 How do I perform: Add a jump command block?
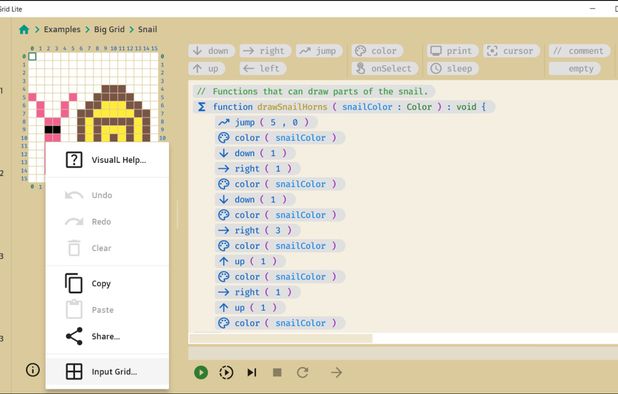coord(319,51)
